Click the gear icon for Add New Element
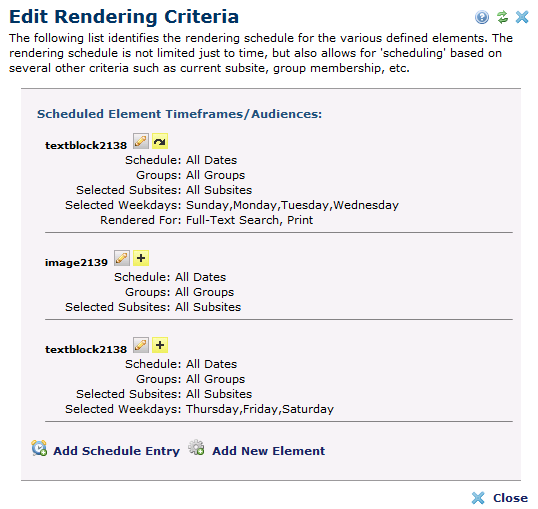The height and width of the screenshot is (509, 538). 196,448
